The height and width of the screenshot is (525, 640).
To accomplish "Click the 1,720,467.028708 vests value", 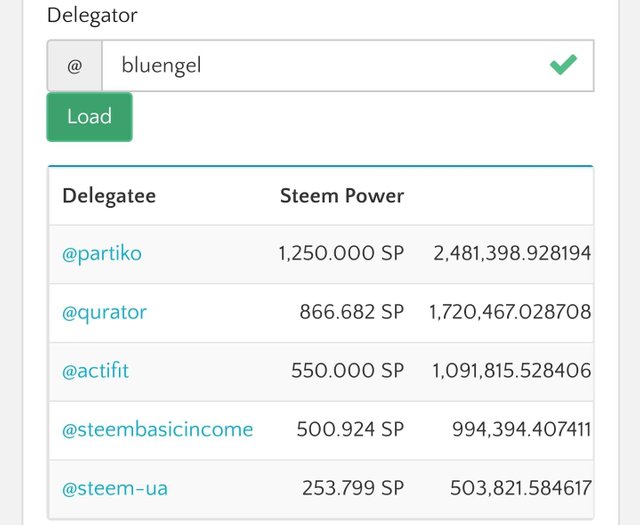I will pyautogui.click(x=510, y=312).
